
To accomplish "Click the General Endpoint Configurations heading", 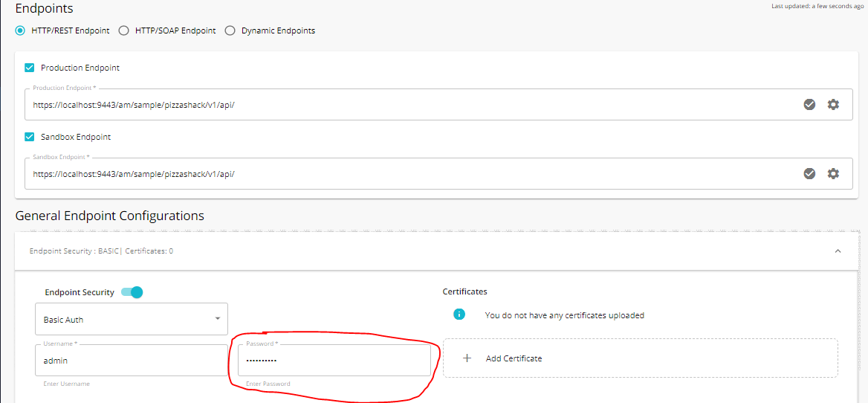I will click(x=109, y=216).
